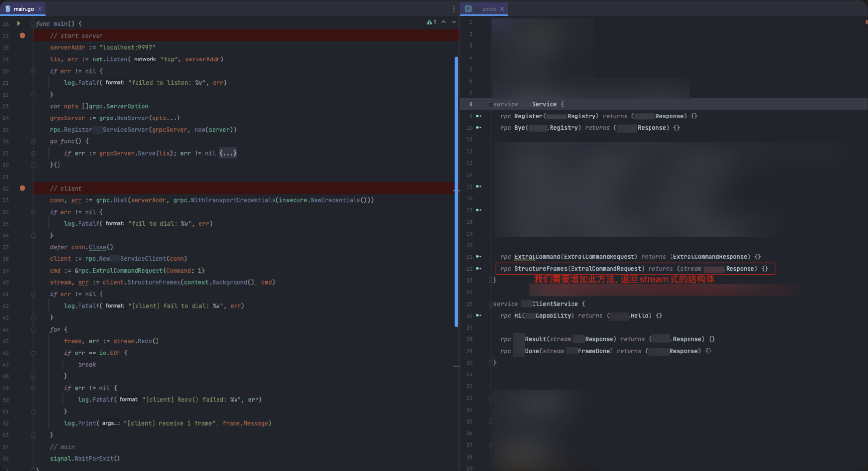Remove breakpoint on '// start server' line

pos(22,36)
